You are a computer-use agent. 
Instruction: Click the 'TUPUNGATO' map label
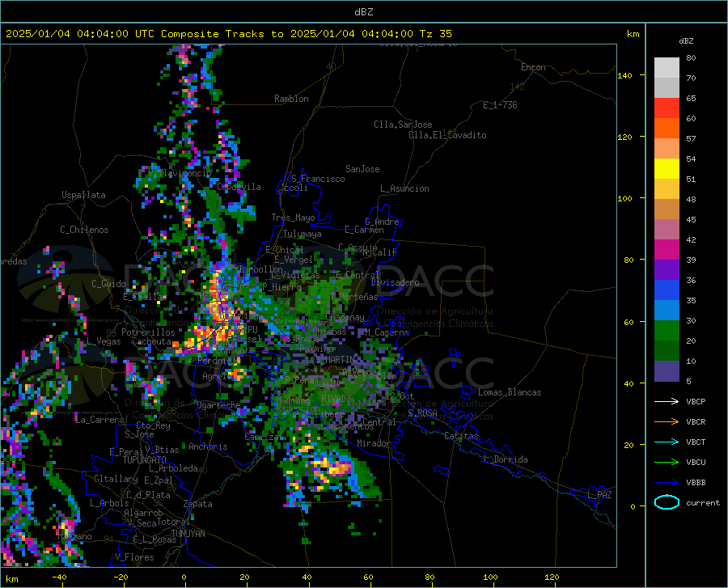coord(145,460)
